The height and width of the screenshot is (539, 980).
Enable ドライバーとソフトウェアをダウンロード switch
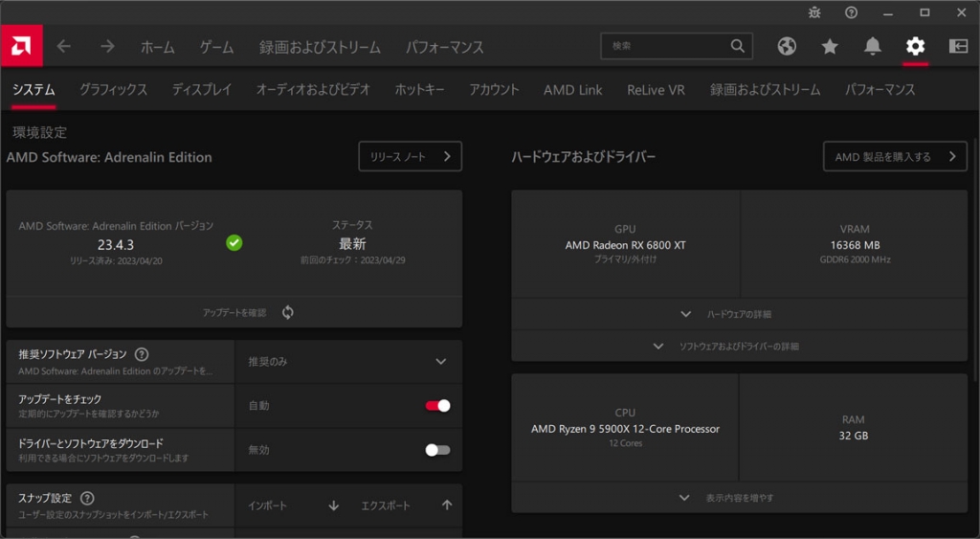point(437,450)
